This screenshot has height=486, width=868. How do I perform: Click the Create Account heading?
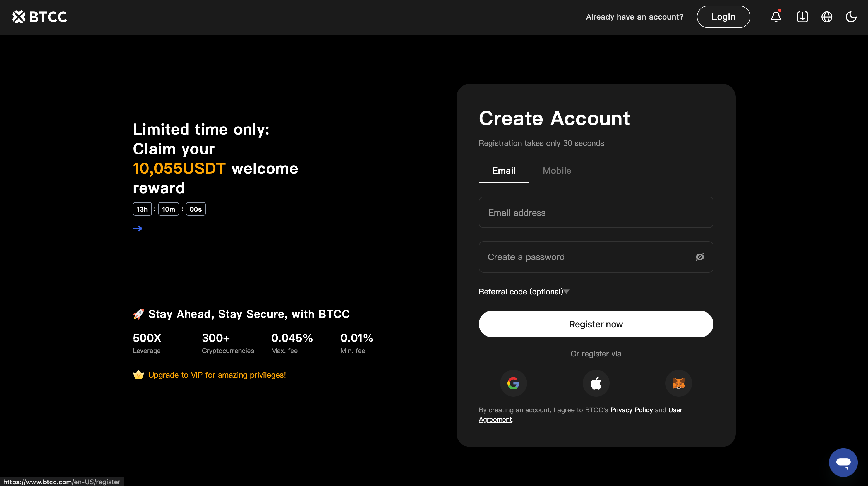(x=554, y=118)
